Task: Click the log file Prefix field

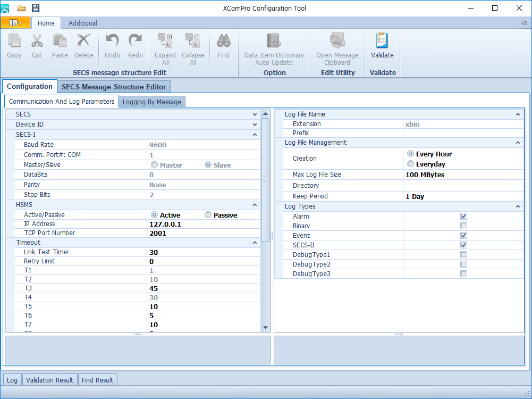Action: tap(463, 133)
